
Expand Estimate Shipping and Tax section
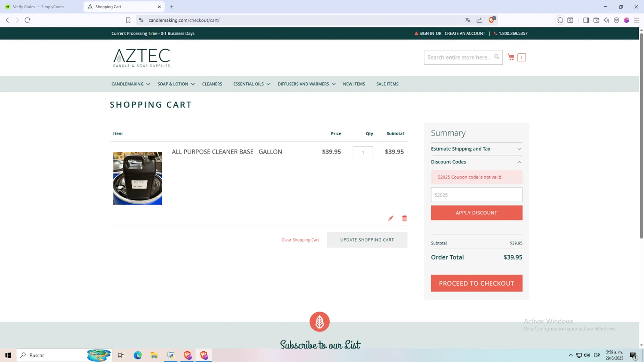(477, 149)
